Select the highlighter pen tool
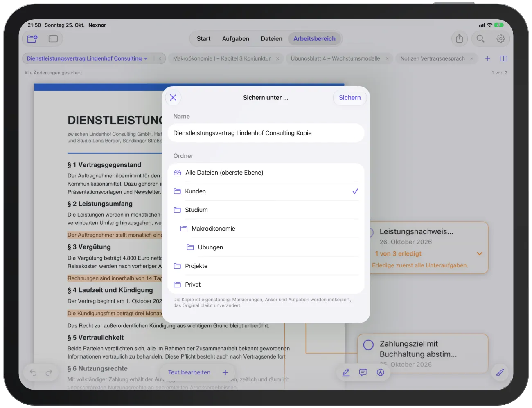 [346, 372]
